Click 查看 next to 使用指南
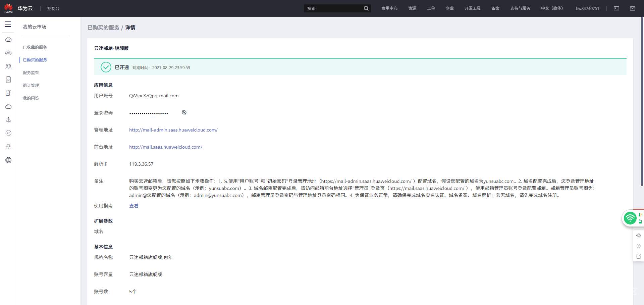This screenshot has height=305, width=644. pos(134,206)
